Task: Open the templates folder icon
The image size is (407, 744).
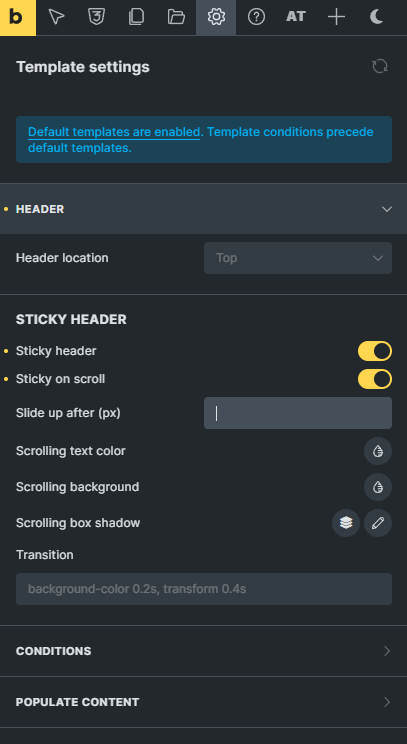Action: pyautogui.click(x=176, y=18)
